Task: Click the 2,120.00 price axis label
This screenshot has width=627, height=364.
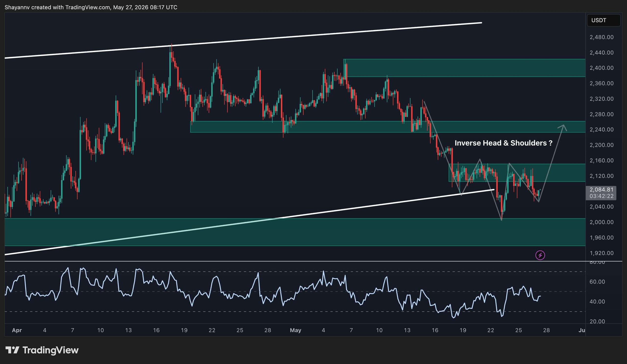Action: coord(602,176)
